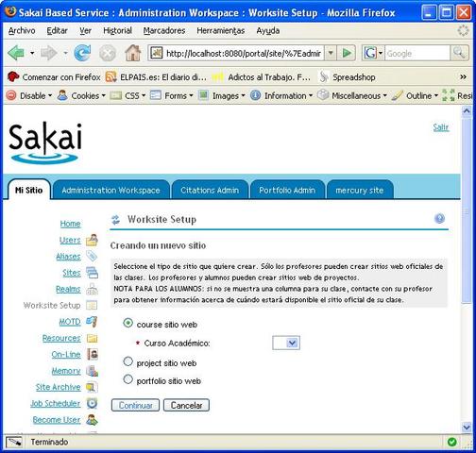This screenshot has width=476, height=453.
Task: Open the Site Archive link
Action: 59,387
